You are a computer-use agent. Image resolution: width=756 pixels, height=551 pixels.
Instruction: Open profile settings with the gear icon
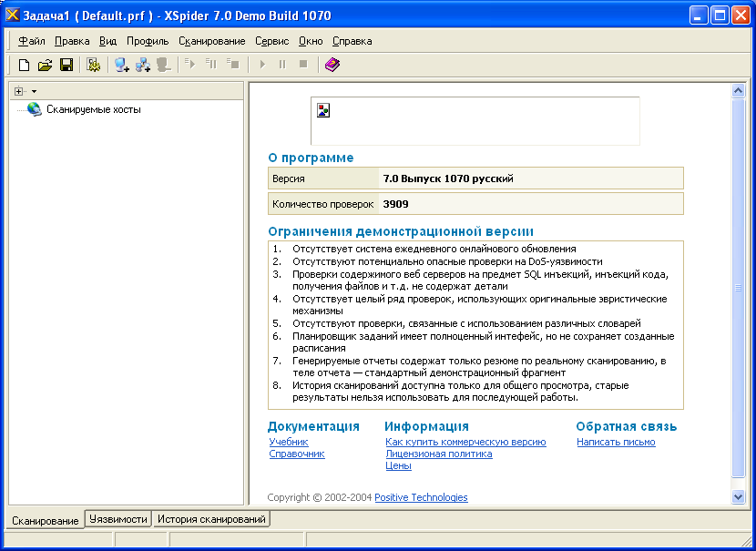94,65
